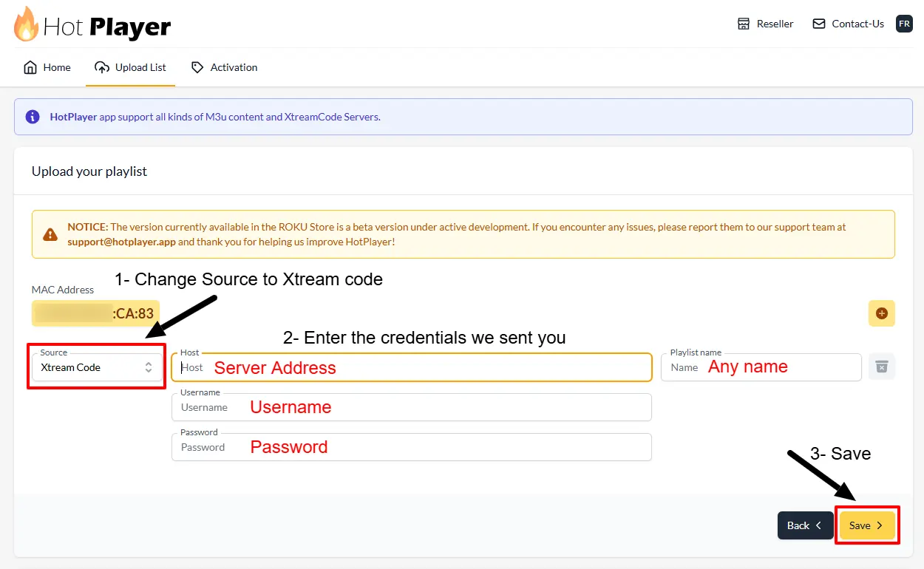The height and width of the screenshot is (569, 924).
Task: Click the plus icon to add playlist
Action: click(x=881, y=313)
